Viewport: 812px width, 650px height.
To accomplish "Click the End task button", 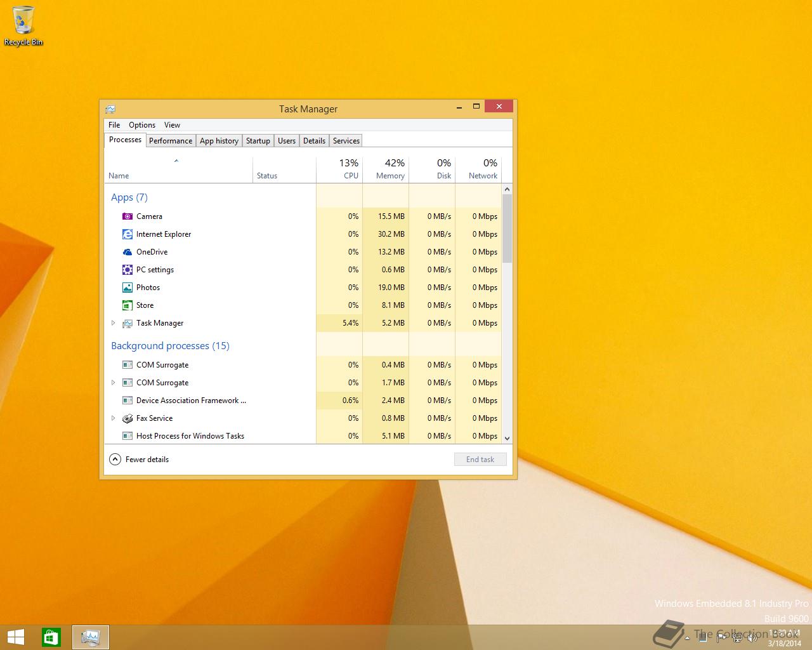I will [x=480, y=460].
